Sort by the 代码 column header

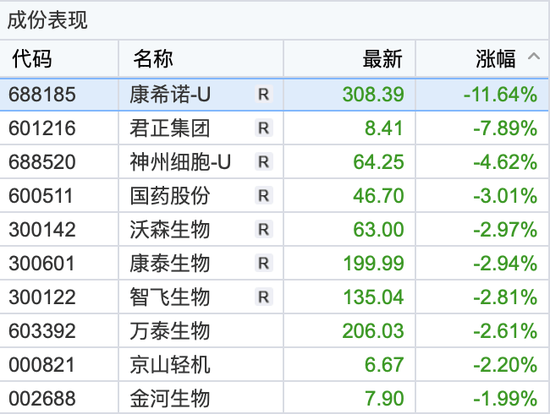click(x=32, y=59)
